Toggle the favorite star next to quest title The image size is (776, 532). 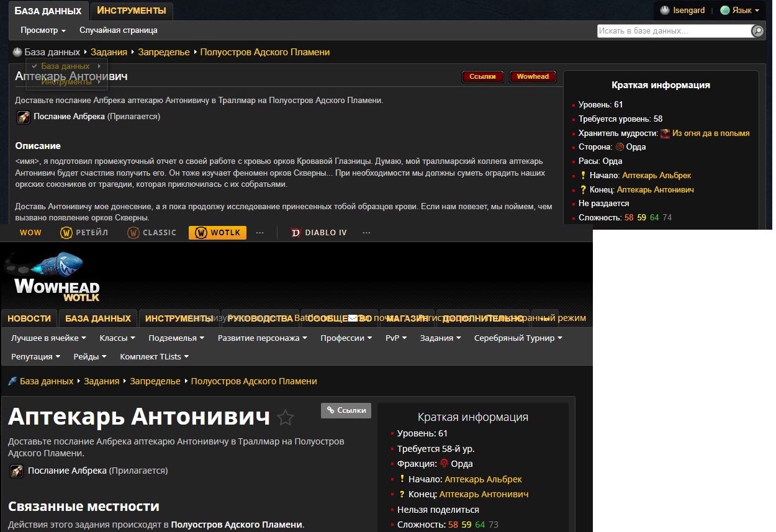[x=285, y=418]
